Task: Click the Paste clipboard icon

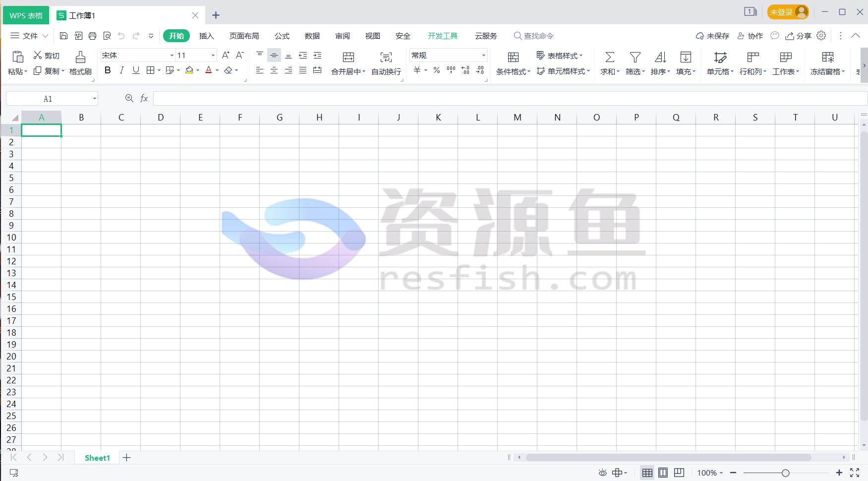Action: pyautogui.click(x=18, y=57)
